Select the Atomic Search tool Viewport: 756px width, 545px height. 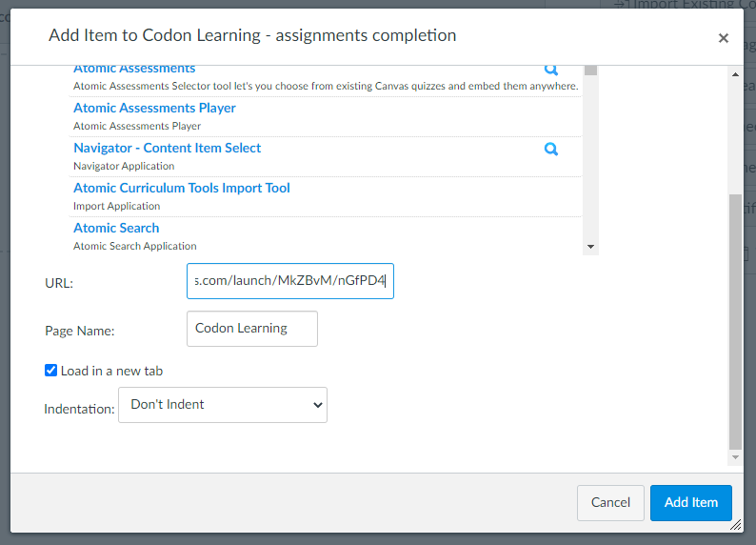coord(116,228)
